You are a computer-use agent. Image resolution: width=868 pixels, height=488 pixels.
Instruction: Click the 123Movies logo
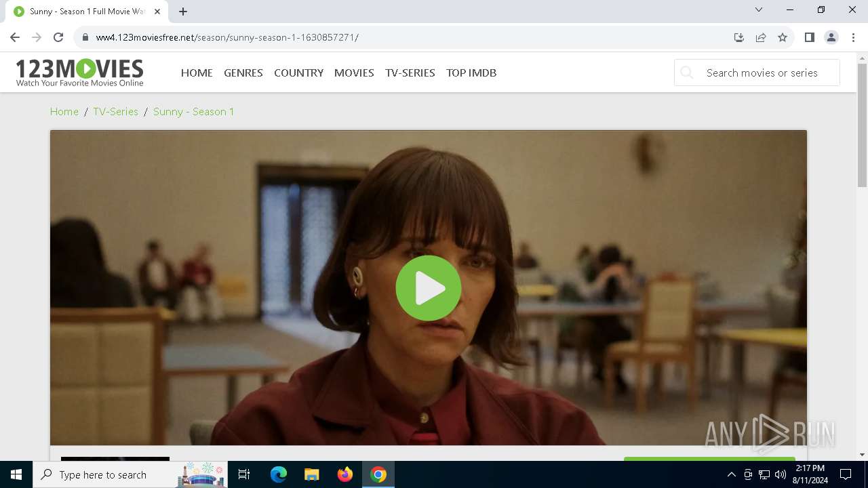pos(80,73)
